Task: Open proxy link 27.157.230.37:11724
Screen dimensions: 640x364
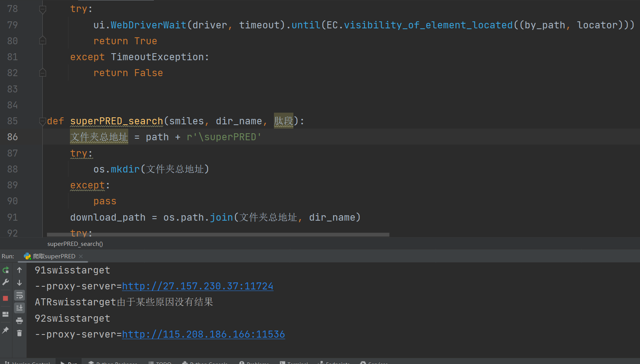Action: point(197,286)
